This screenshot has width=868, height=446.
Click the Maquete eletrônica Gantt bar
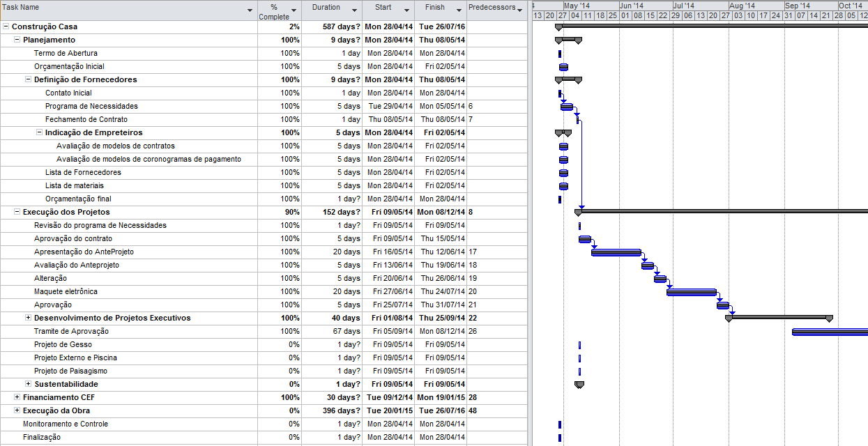pos(691,292)
